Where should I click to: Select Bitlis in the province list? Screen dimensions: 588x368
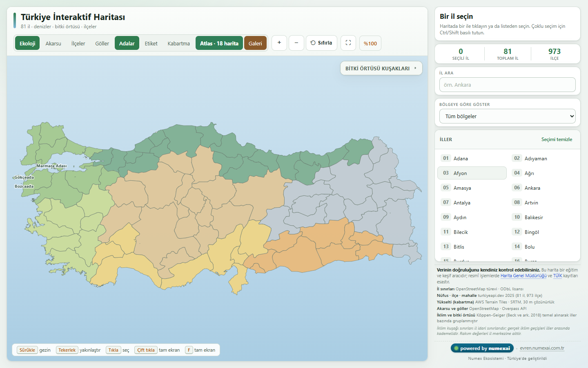point(472,247)
